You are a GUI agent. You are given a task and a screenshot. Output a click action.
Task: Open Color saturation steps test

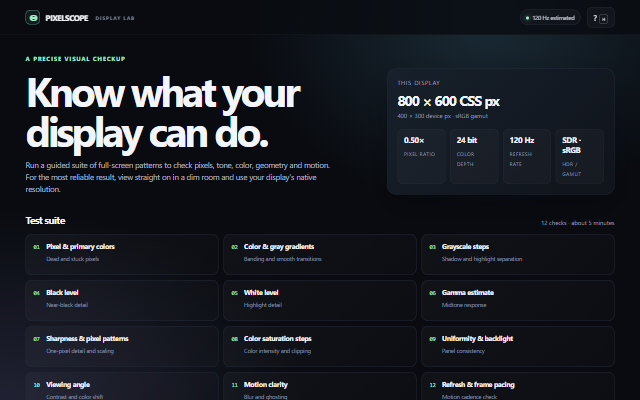tap(320, 347)
